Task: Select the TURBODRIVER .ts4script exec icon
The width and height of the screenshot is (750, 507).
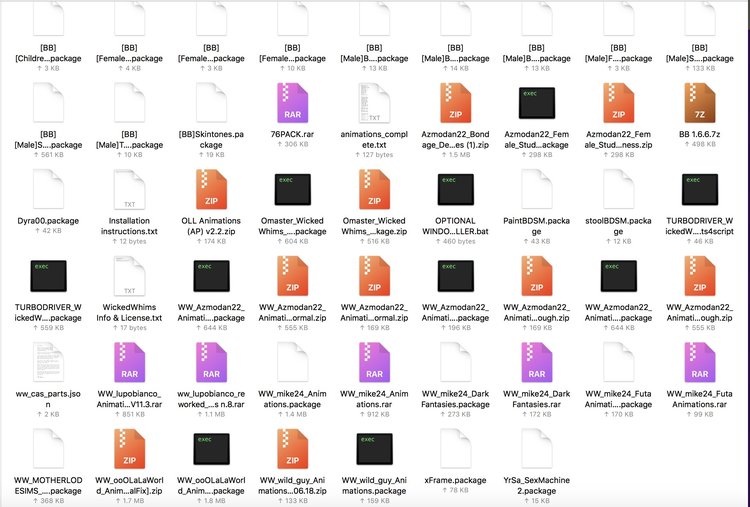Action: (x=700, y=189)
